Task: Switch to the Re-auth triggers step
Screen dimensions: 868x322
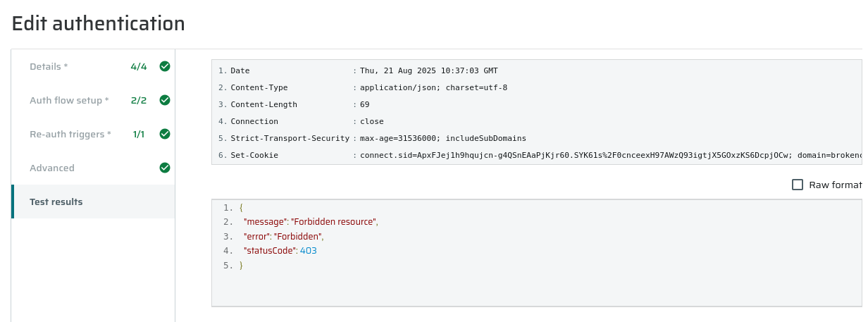Action: [93, 134]
